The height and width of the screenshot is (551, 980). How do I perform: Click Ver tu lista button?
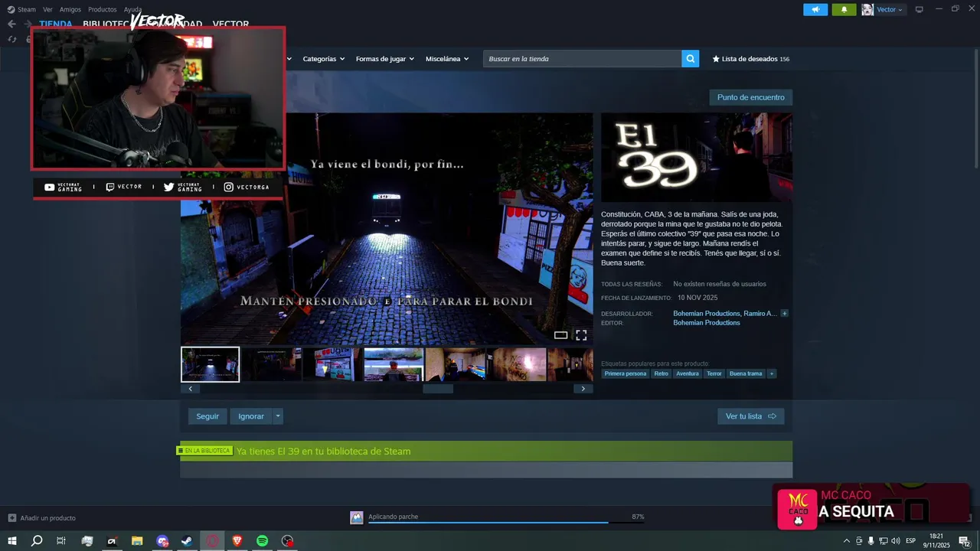750,416
